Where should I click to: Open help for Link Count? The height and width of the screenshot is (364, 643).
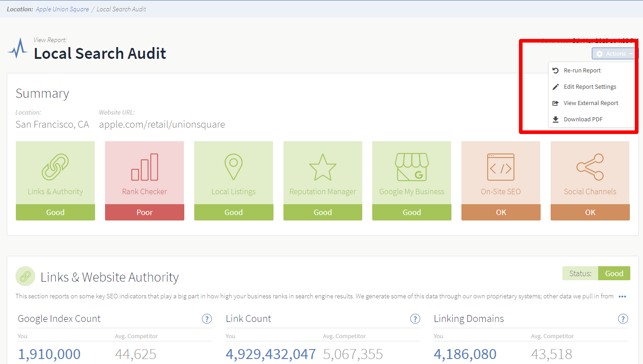415,319
